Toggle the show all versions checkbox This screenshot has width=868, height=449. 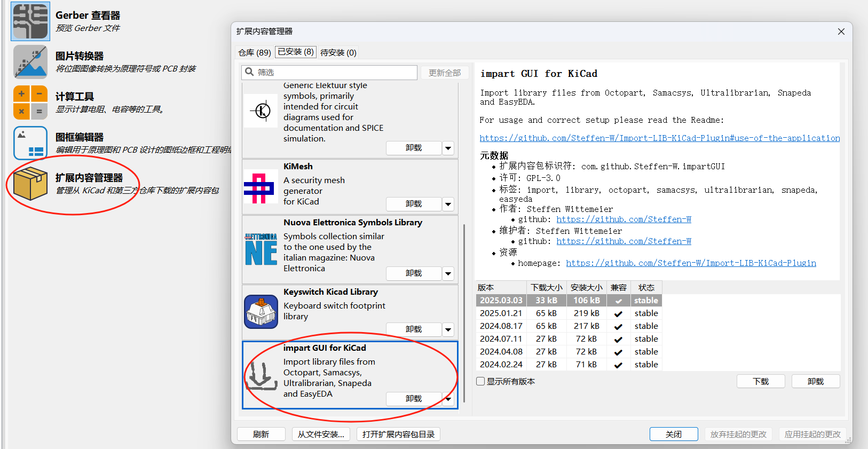coord(480,381)
